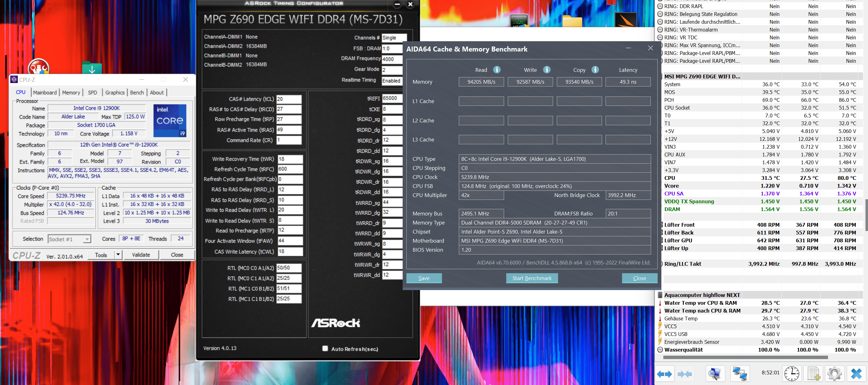Switch to the Memory tab in CPU-Z

71,92
